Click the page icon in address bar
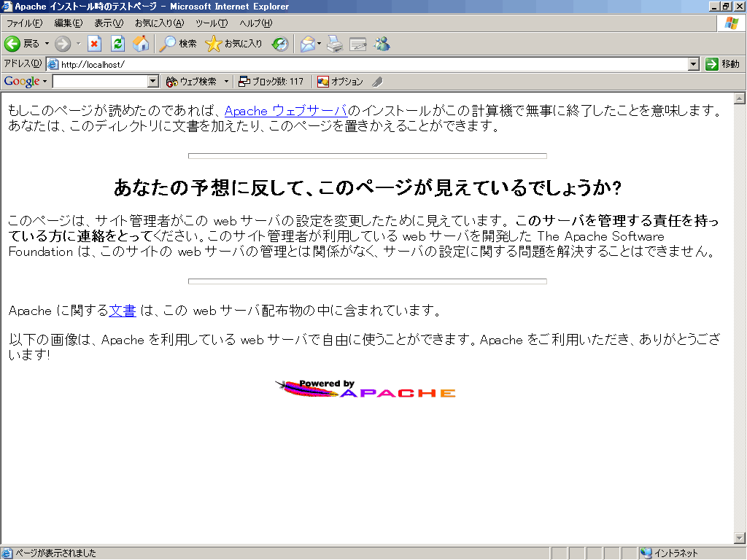The image size is (747, 560). pos(53,64)
